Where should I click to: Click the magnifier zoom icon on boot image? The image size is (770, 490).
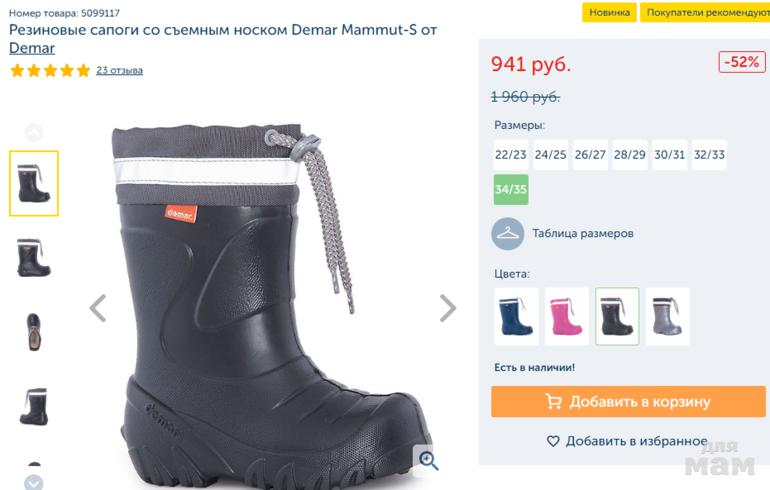click(427, 460)
